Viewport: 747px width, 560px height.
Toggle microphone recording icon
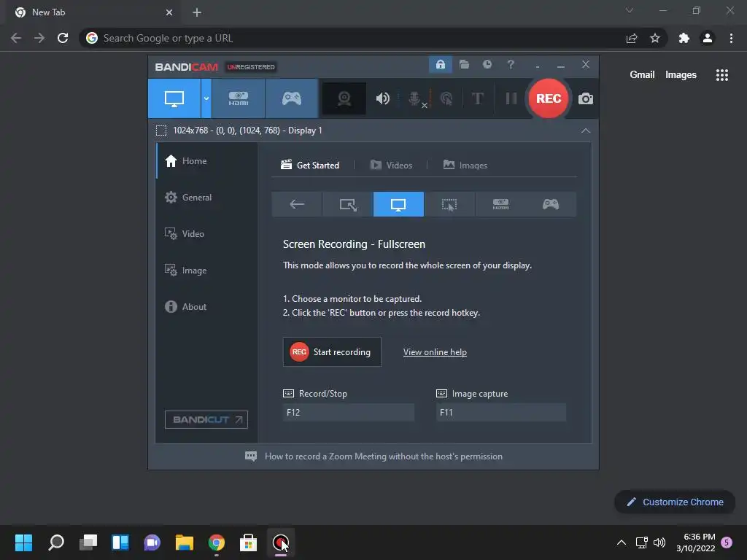coord(414,98)
